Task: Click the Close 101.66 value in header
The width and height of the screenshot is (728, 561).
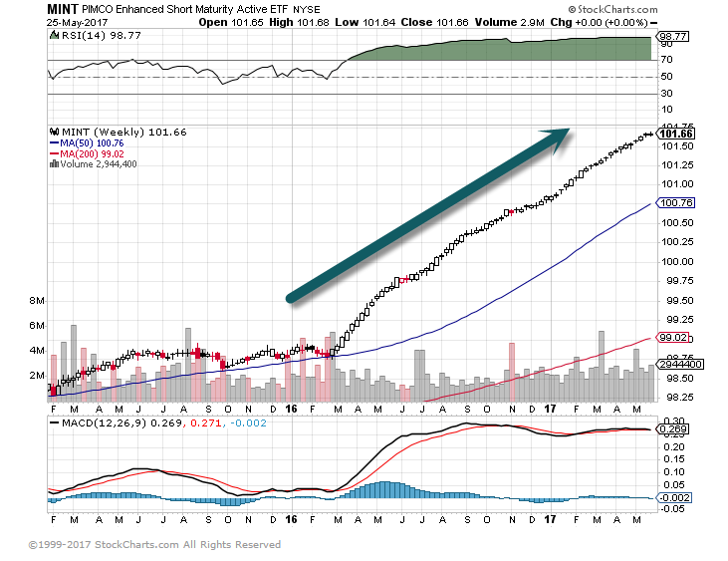Action: coord(434,22)
